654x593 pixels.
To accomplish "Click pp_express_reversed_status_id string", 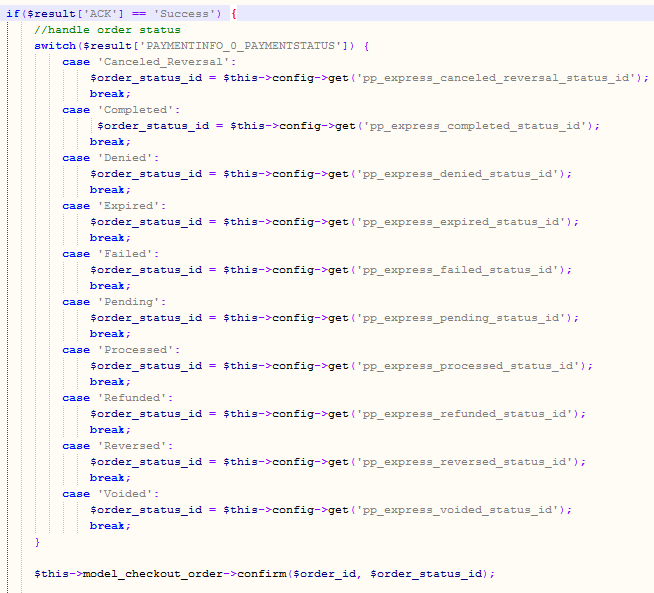I will pyautogui.click(x=465, y=462).
